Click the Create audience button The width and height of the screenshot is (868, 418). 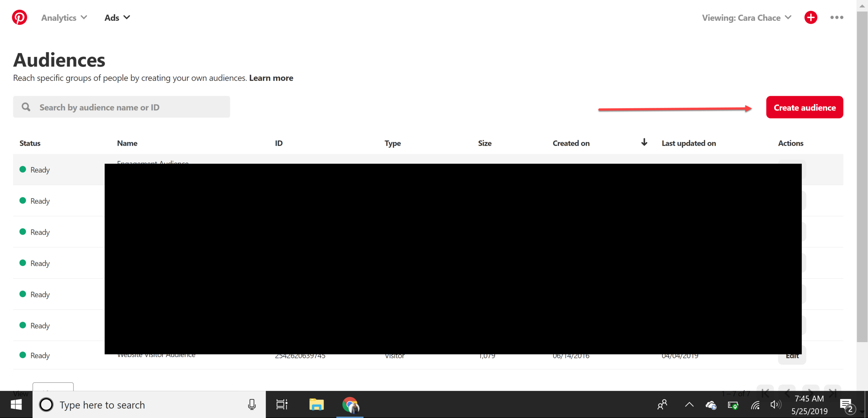point(804,107)
